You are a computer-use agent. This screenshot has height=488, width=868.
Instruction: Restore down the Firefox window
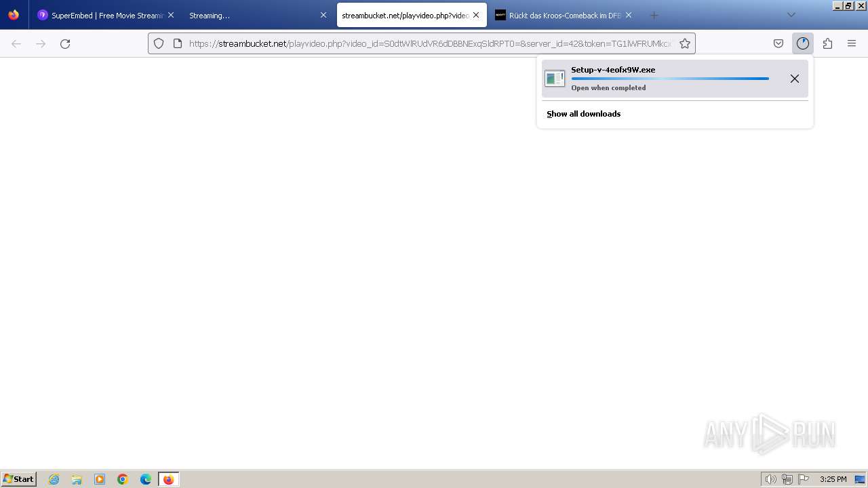point(848,5)
